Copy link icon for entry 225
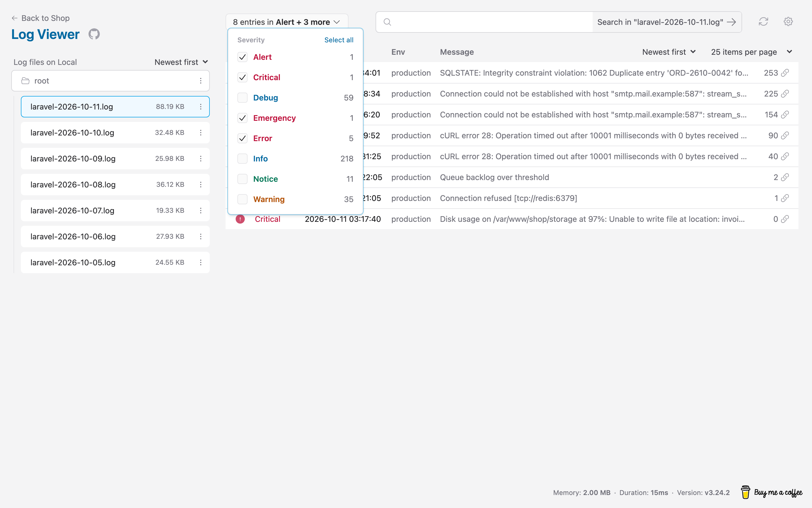Screen dimensions: 812x508 click(785, 94)
